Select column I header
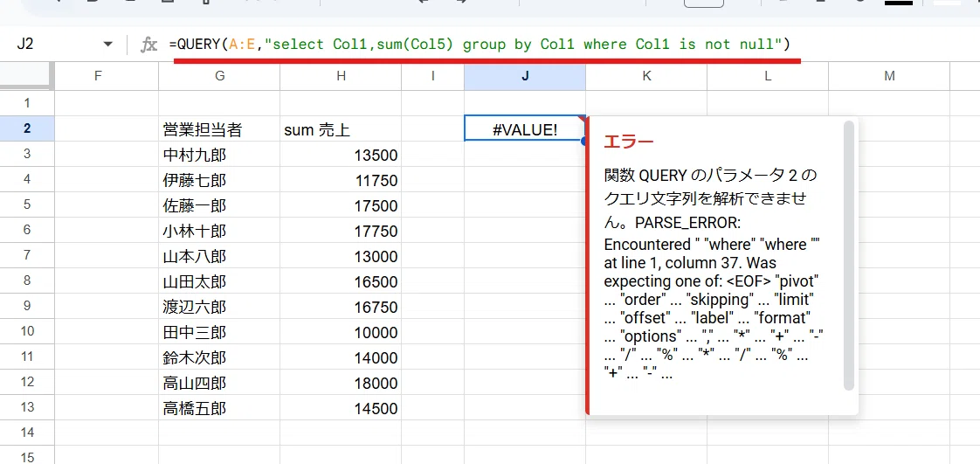The image size is (980, 464). [432, 76]
